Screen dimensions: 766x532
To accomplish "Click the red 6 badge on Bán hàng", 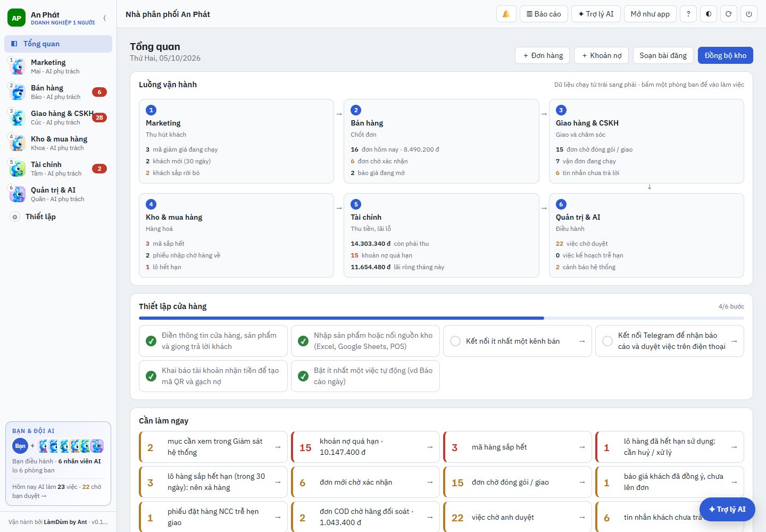I will [x=99, y=92].
